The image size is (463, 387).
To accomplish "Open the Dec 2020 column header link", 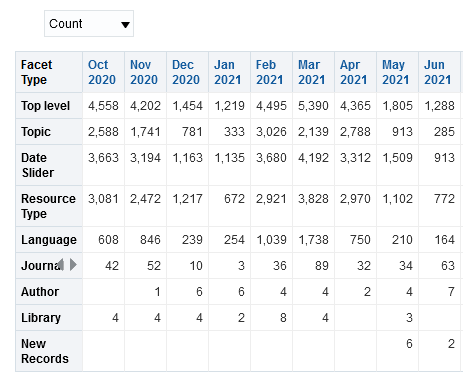I will [186, 72].
